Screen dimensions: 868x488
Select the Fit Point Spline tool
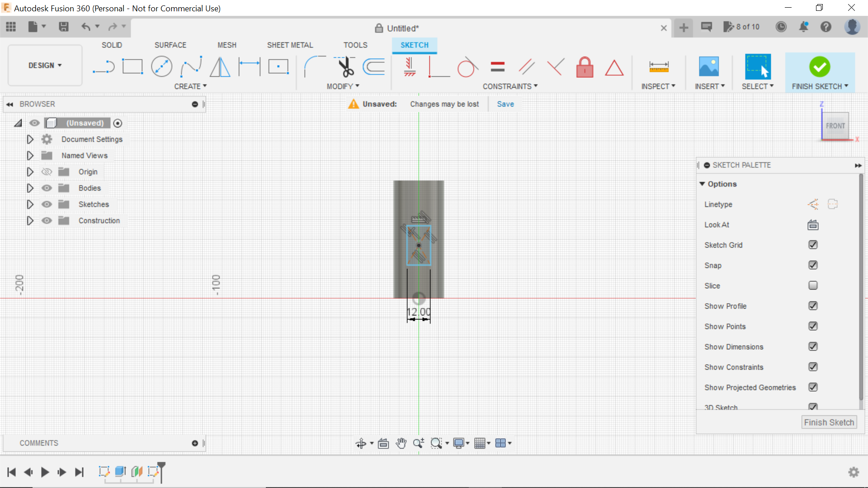[190, 66]
